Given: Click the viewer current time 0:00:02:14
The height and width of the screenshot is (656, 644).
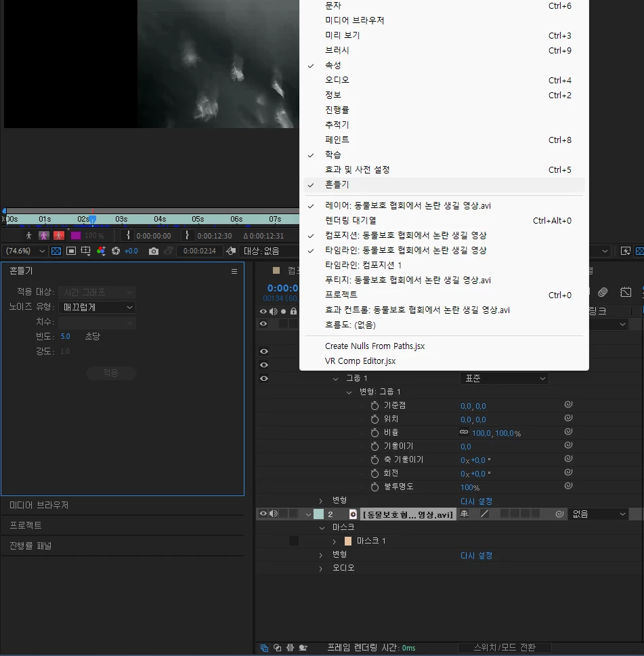Looking at the screenshot, I should click(x=200, y=251).
